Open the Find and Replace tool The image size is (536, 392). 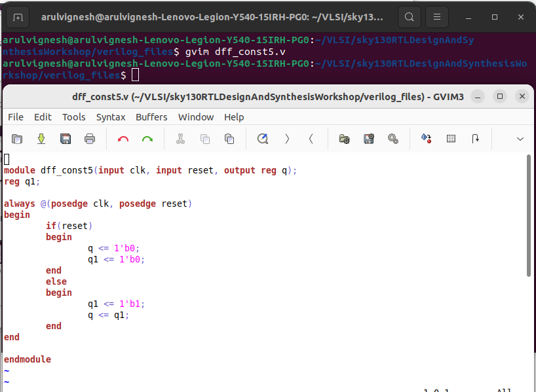pos(262,139)
